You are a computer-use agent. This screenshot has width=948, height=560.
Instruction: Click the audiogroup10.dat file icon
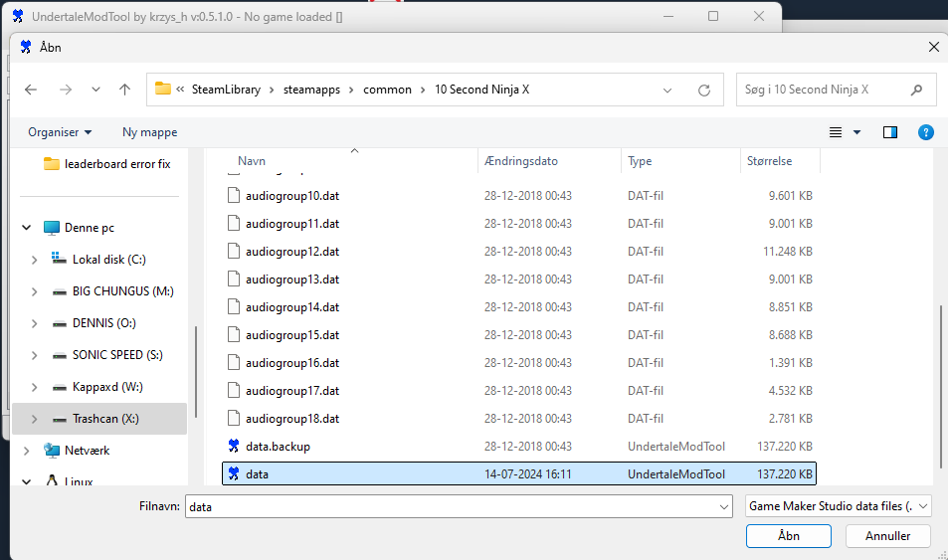pos(234,195)
